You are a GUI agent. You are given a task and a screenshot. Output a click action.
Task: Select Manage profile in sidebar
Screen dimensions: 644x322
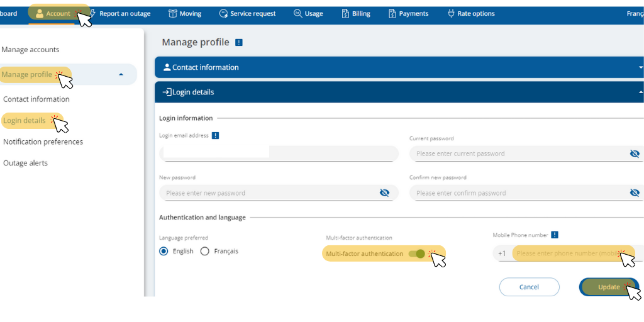pyautogui.click(x=26, y=75)
